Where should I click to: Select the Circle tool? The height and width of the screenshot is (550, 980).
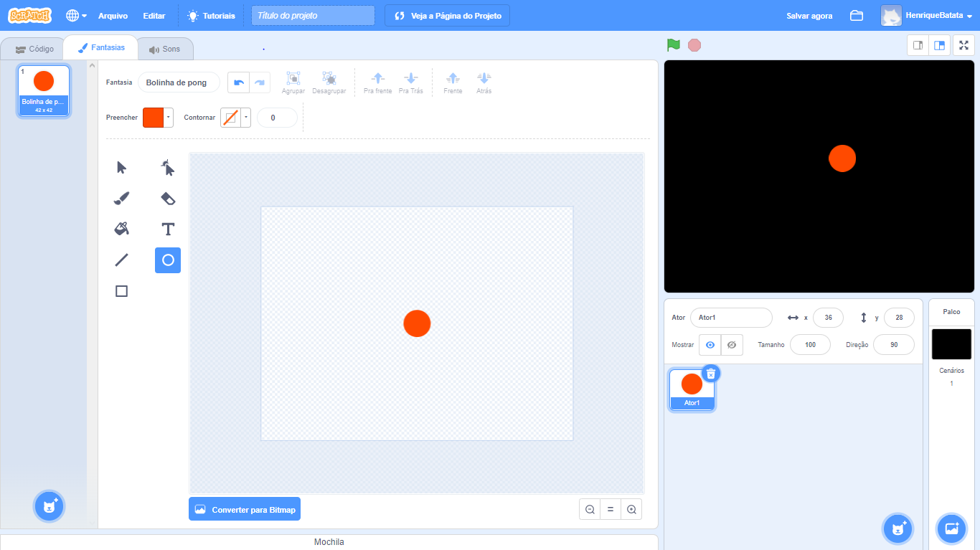tap(168, 260)
